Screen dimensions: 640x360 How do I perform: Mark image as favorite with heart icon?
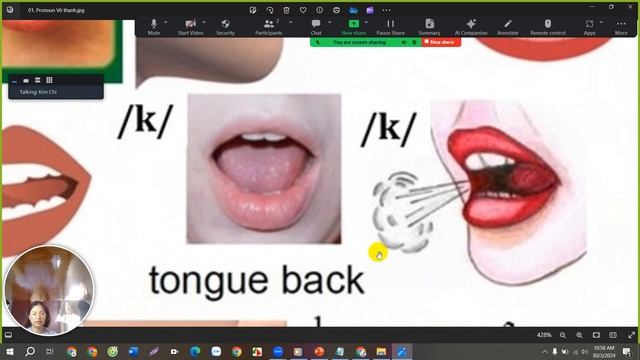point(303,10)
